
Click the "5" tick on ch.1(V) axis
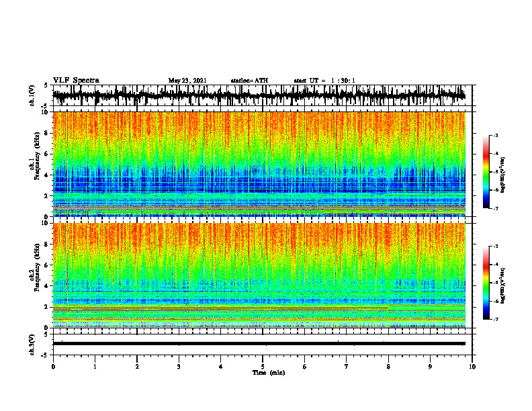click(x=46, y=86)
